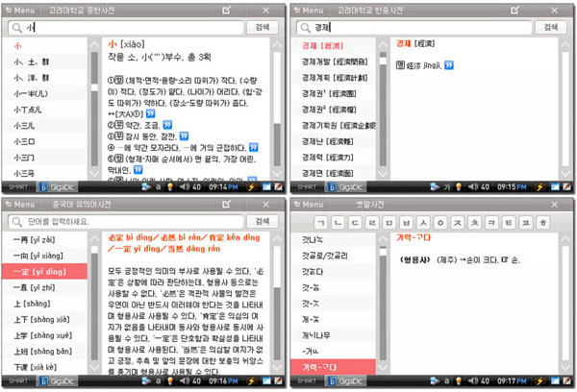Click the word list scroll-up arrow in 중한사전
This screenshot has height=392, width=577.
tap(94, 45)
